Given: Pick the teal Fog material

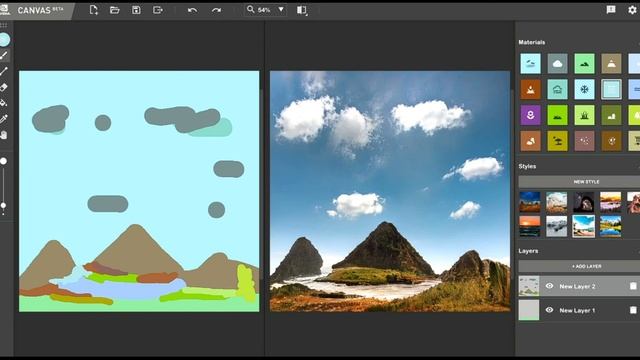Looking at the screenshot, I should click(x=557, y=89).
